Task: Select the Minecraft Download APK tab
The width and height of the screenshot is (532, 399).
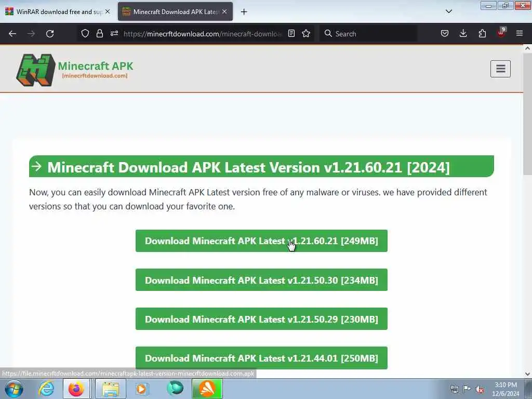Action: (175, 12)
